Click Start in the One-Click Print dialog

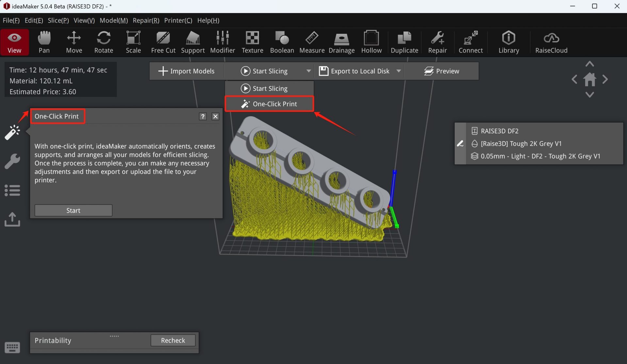click(73, 210)
